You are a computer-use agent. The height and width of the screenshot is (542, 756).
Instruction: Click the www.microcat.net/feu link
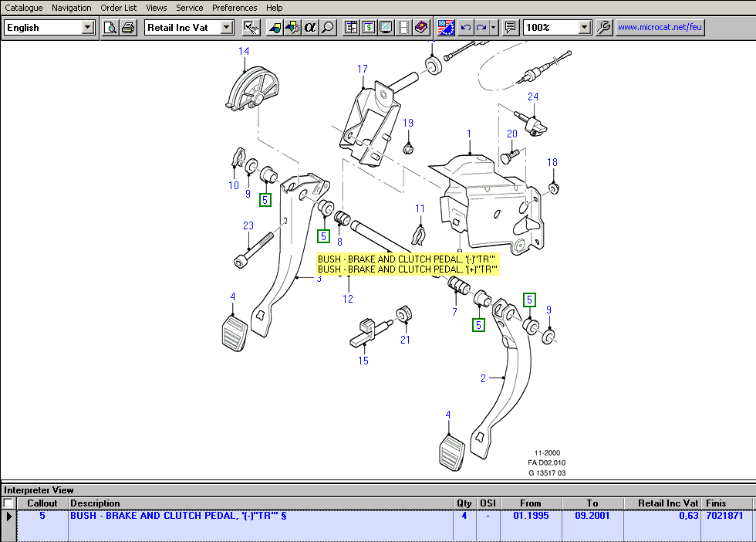(x=660, y=28)
